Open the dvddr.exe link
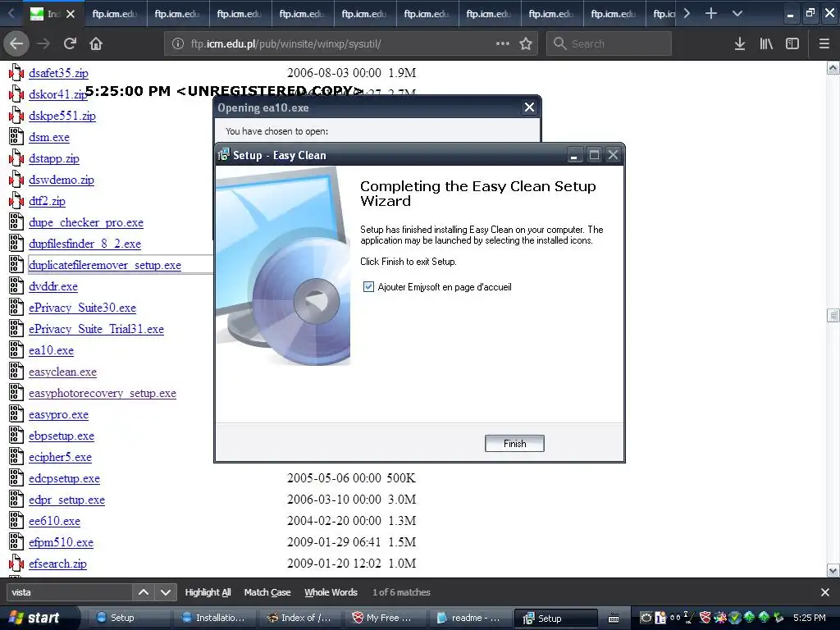 pos(53,286)
